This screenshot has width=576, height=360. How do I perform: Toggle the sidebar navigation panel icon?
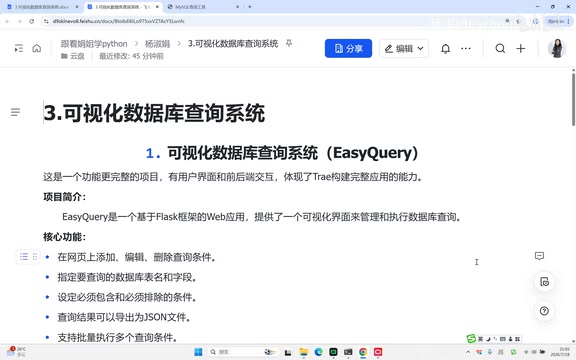tap(18, 48)
